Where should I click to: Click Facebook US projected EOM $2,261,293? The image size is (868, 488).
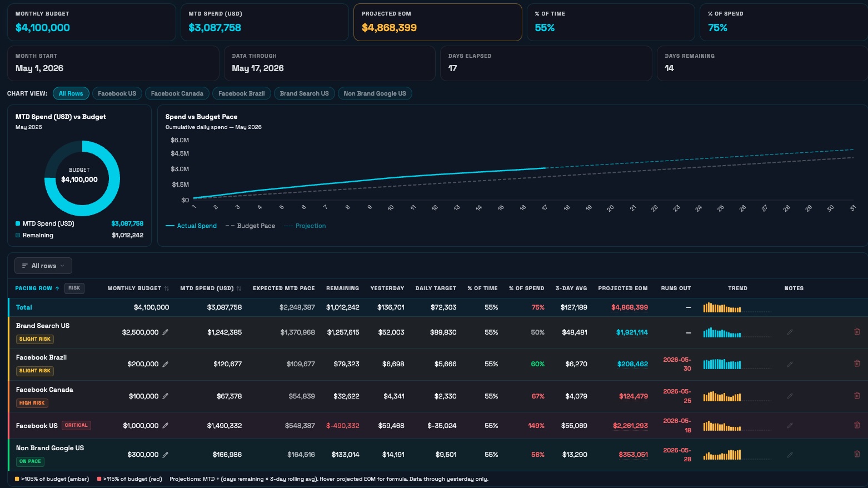point(630,426)
